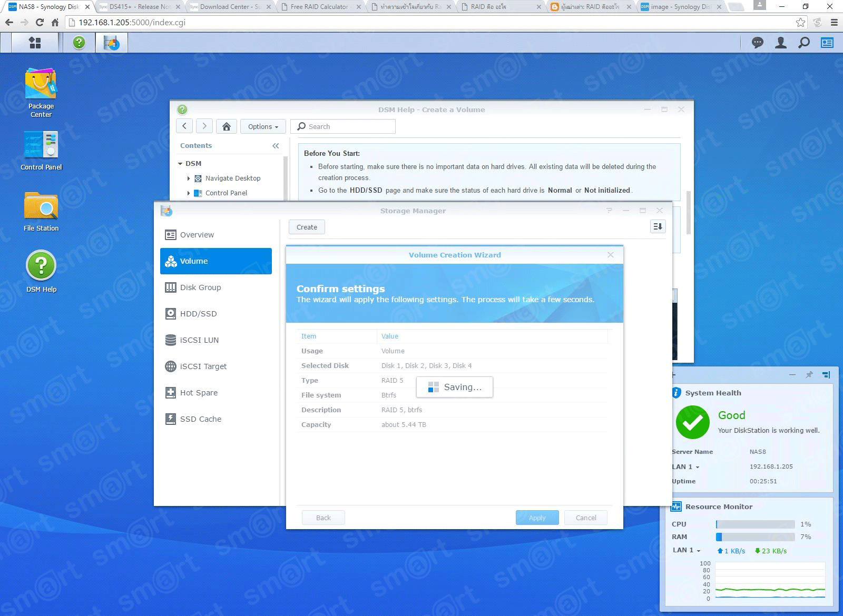
Task: Click the Item column header
Action: pyautogui.click(x=337, y=336)
